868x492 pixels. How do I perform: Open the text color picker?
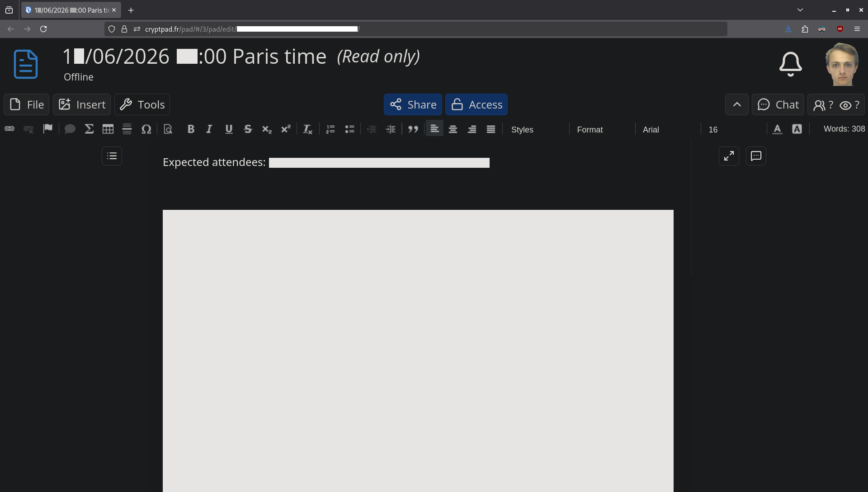(777, 129)
